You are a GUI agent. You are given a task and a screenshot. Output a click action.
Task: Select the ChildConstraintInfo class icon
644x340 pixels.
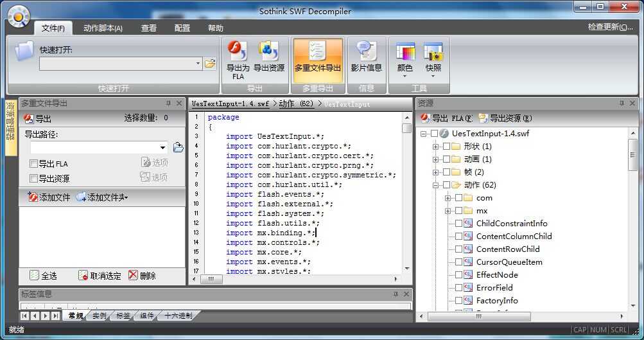tap(468, 223)
